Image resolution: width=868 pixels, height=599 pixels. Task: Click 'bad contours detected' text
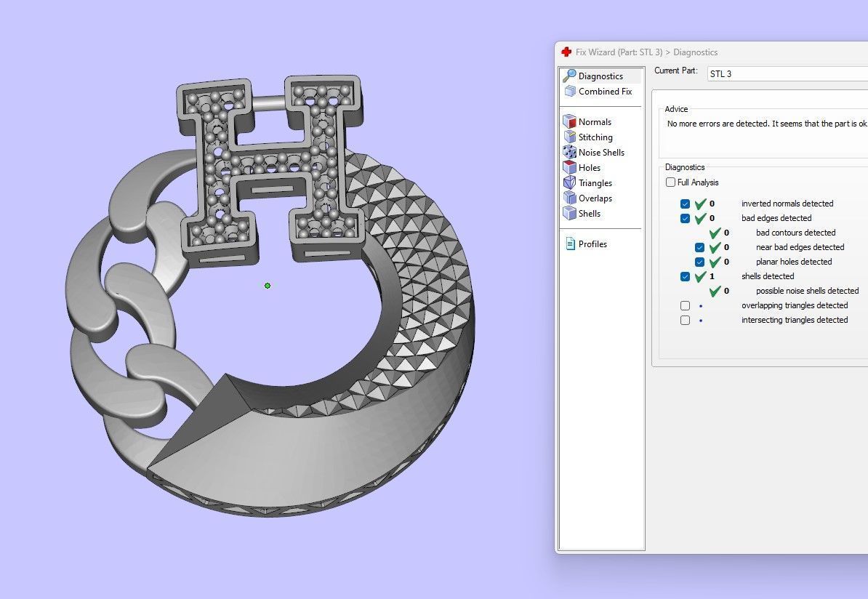click(795, 233)
